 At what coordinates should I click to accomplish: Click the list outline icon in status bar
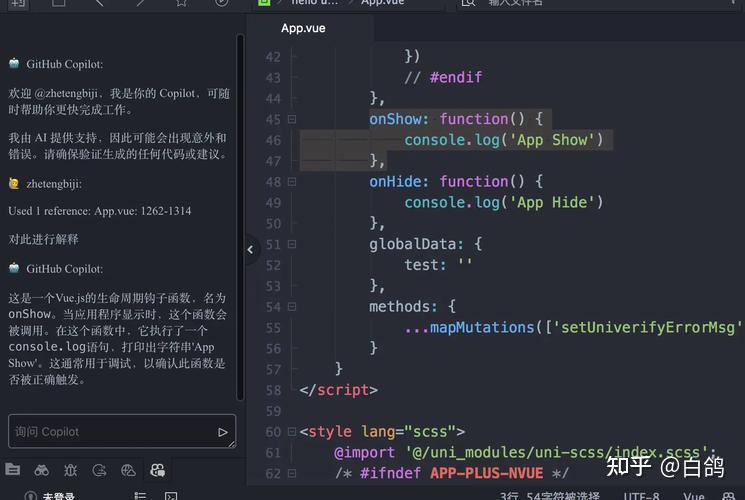(140, 496)
